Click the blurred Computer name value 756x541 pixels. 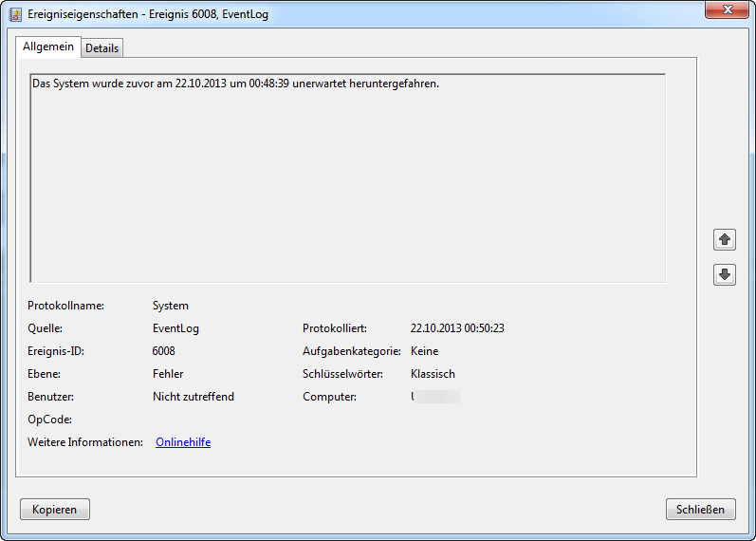point(435,397)
